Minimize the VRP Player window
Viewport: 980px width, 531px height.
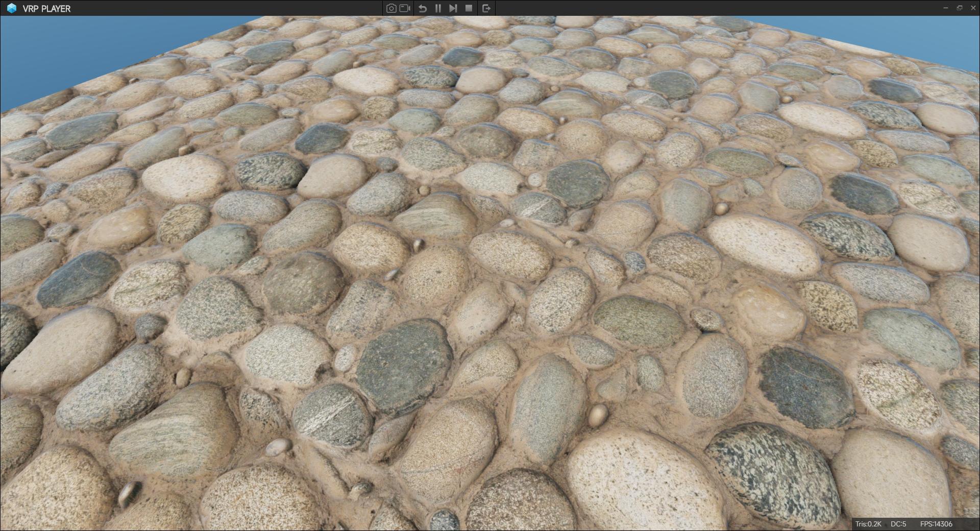946,8
